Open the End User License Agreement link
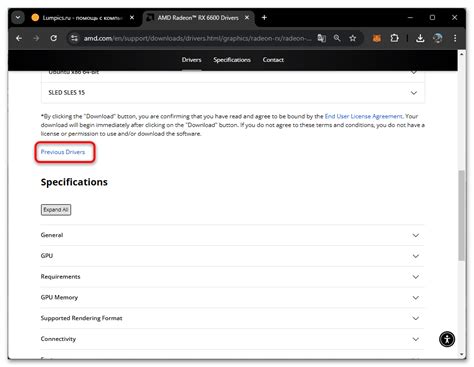474x367 pixels. [364, 116]
